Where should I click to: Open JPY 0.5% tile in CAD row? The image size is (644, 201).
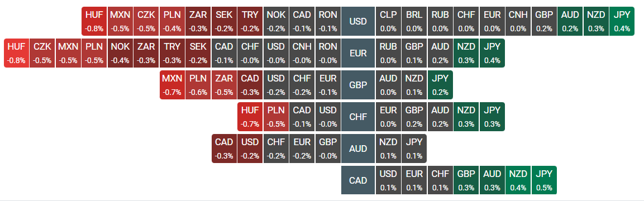point(544,180)
